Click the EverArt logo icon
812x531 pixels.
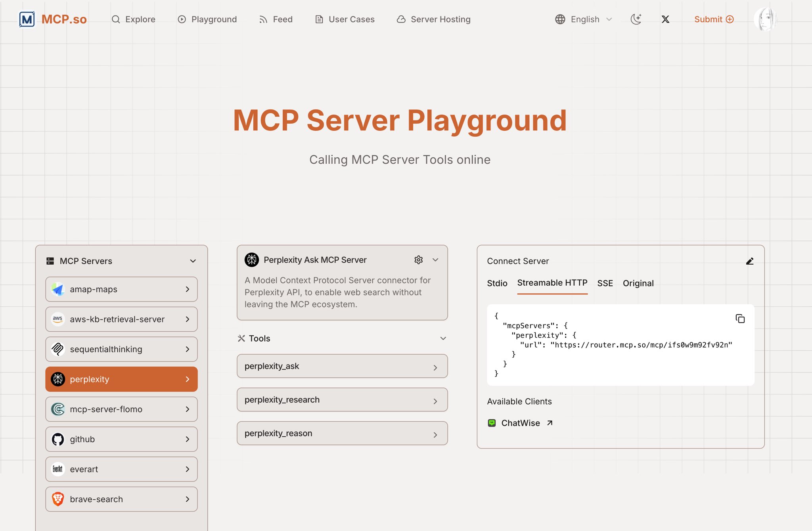tap(58, 469)
